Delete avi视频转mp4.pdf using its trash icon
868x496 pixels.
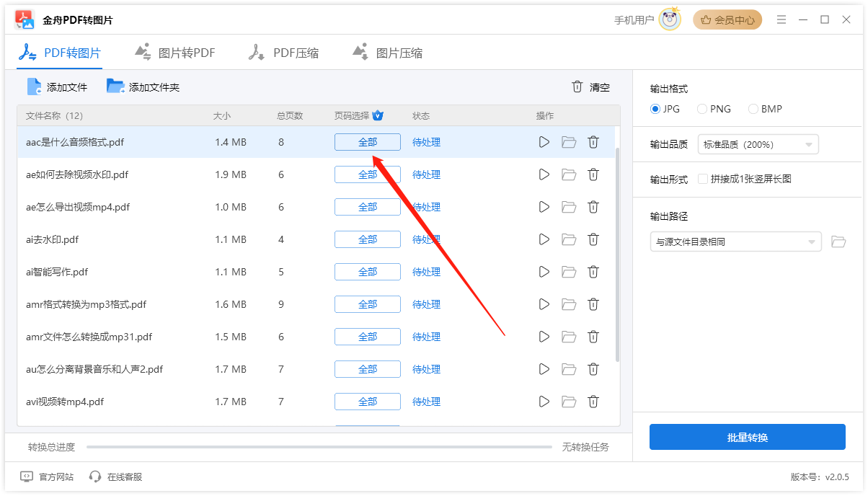(x=593, y=402)
